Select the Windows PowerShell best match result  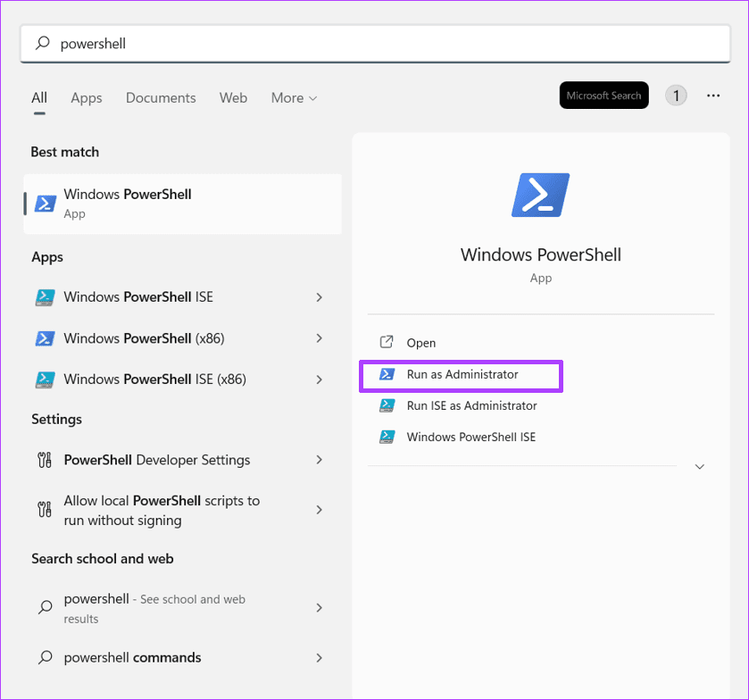(182, 204)
